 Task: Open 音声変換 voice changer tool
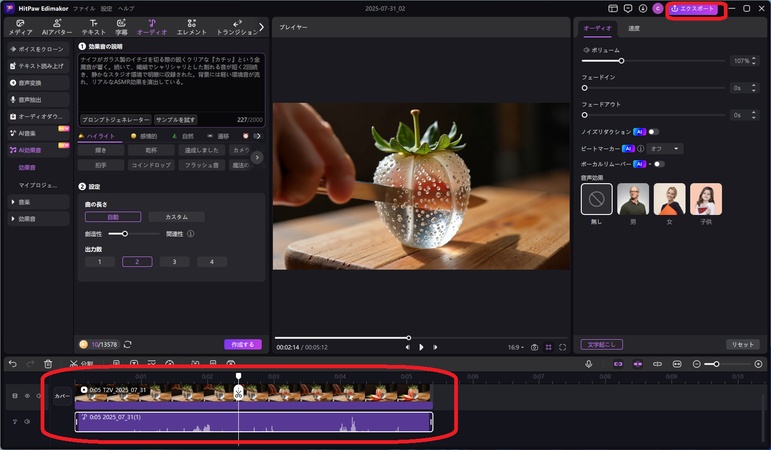38,83
